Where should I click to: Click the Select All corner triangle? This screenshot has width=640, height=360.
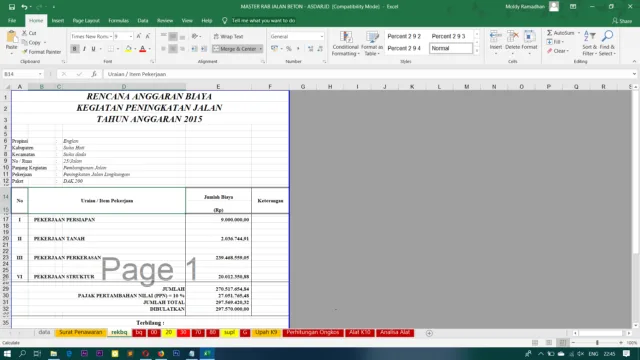click(7, 87)
